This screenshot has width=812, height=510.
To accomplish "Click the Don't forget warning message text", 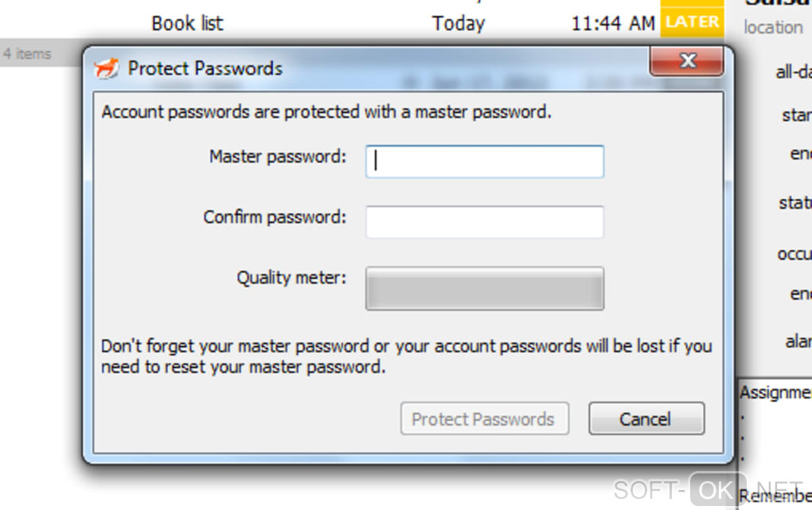I will [406, 356].
